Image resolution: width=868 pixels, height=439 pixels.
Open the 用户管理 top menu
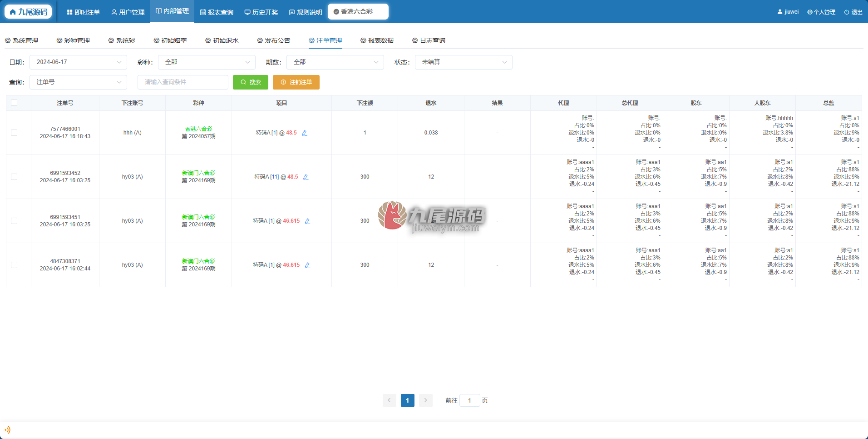pyautogui.click(x=128, y=12)
